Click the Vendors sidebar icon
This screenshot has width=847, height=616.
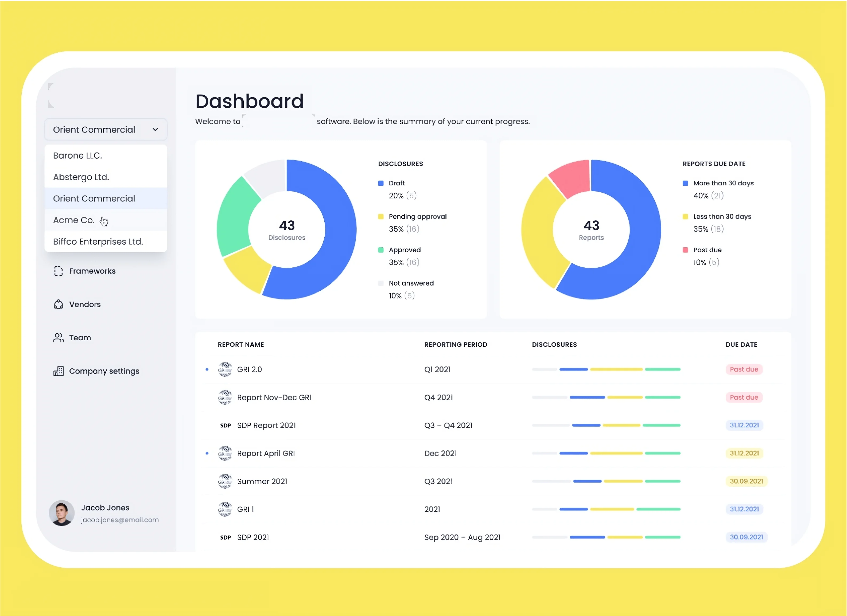tap(58, 304)
